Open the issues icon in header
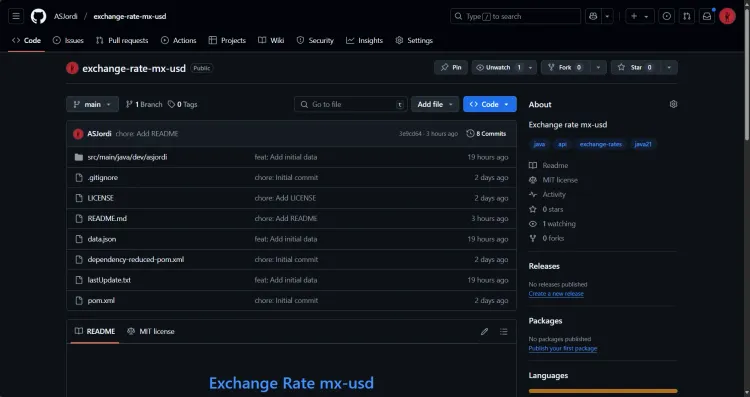 666,16
